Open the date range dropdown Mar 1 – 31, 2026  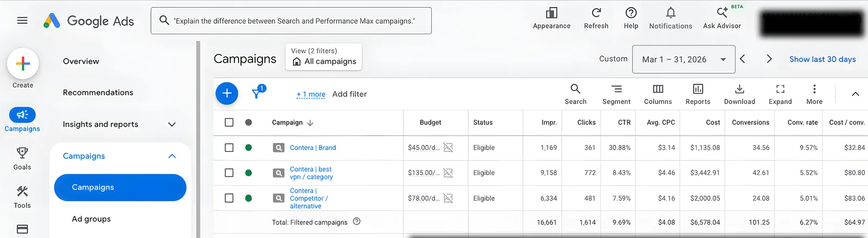[x=684, y=59]
